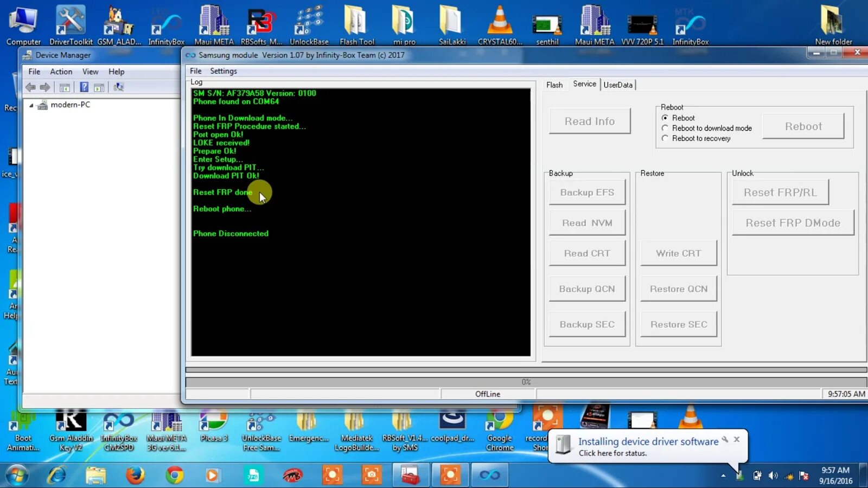This screenshot has width=868, height=488.
Task: Click the Restore QCN button
Action: (x=679, y=289)
